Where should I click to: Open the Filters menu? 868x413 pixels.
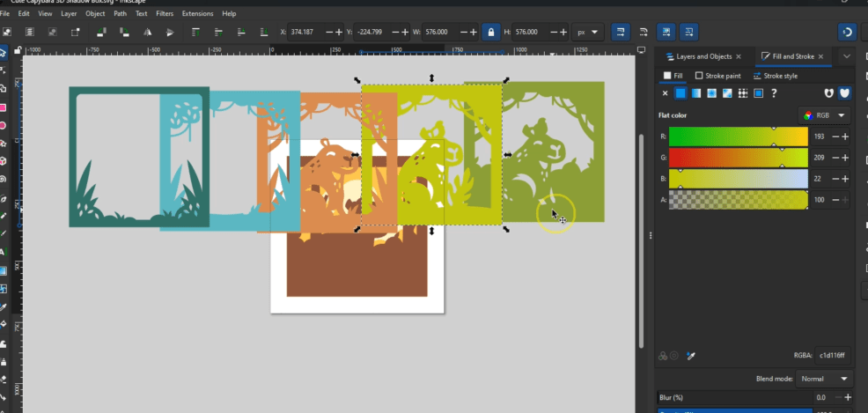coord(164,14)
